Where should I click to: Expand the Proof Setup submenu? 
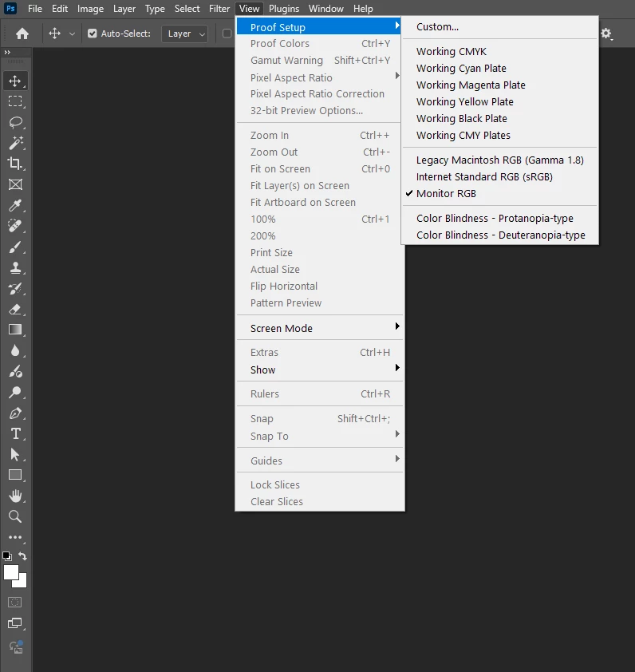[x=318, y=27]
